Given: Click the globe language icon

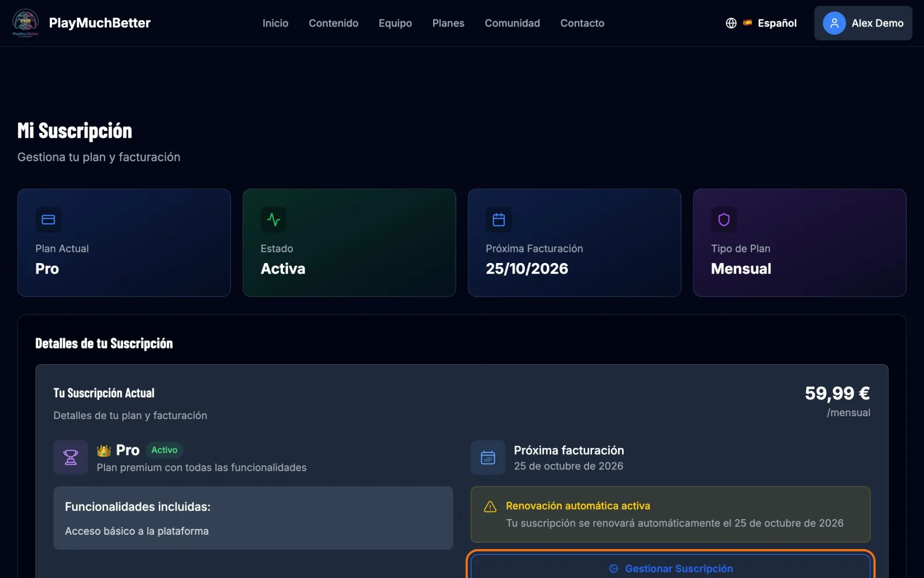Looking at the screenshot, I should 731,23.
